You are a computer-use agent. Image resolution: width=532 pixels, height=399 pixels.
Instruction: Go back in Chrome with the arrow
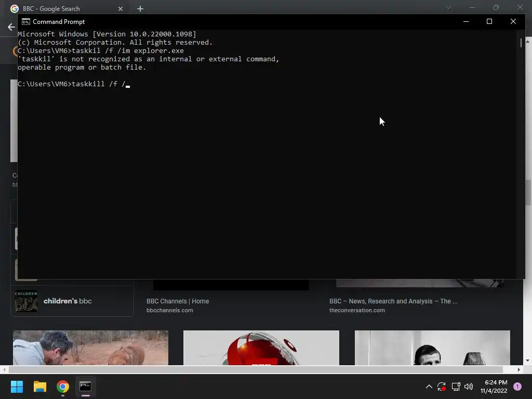[x=11, y=27]
